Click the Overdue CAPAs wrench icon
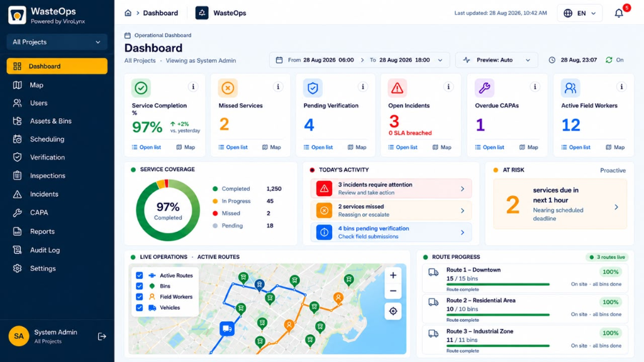The image size is (644, 362). [484, 88]
